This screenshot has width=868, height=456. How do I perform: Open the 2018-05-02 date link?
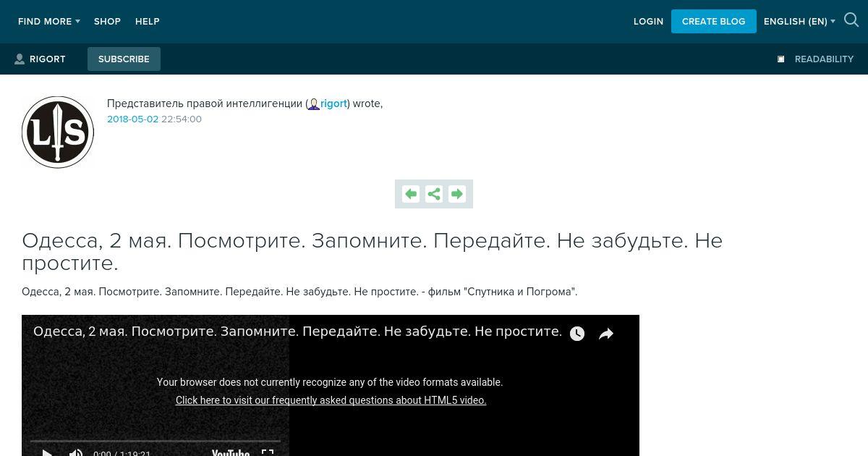click(132, 119)
